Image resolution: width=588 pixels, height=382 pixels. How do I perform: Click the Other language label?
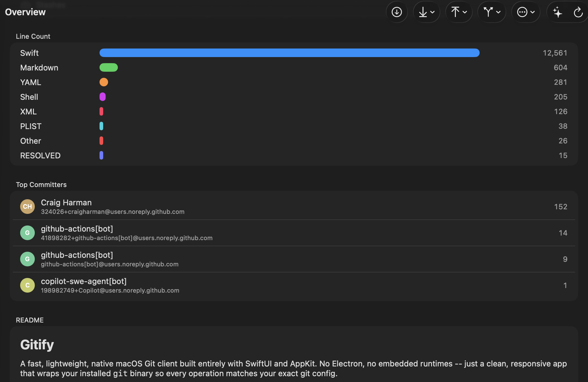point(31,141)
